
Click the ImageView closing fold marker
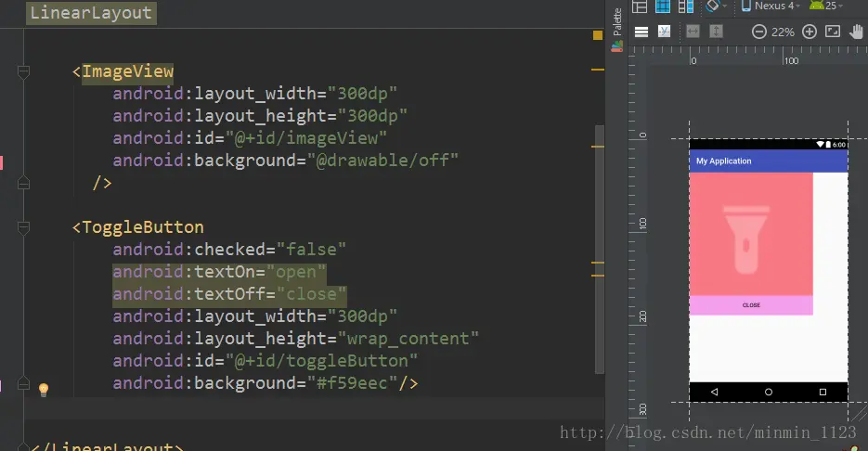click(23, 183)
